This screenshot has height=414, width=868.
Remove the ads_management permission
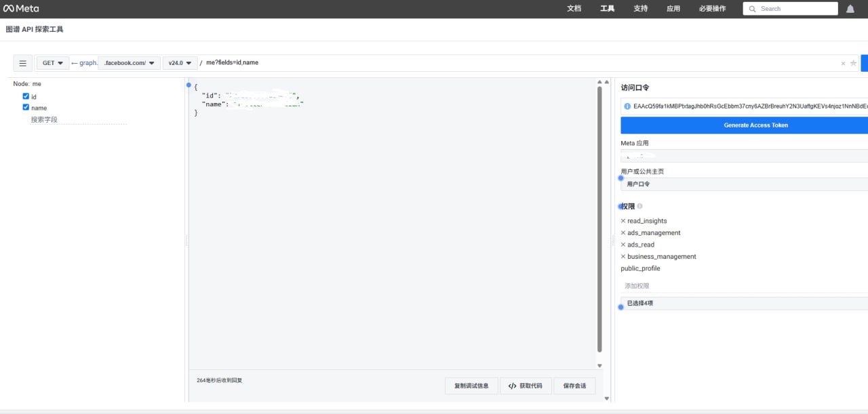623,233
